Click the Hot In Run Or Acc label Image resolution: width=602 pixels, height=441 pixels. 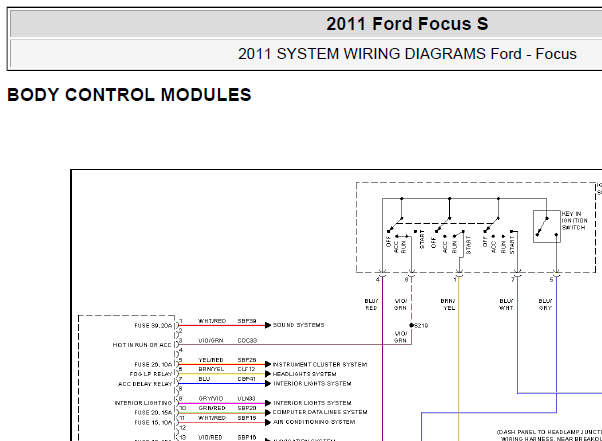(x=142, y=345)
